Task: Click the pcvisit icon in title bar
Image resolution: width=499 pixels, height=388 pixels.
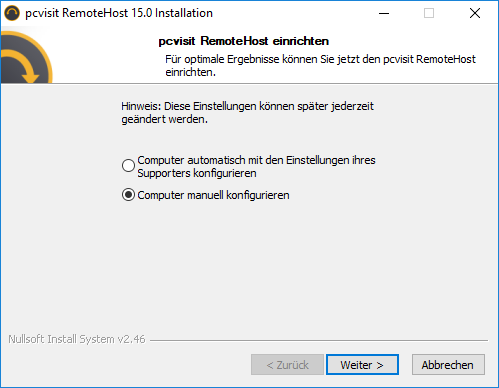Action: tap(12, 13)
